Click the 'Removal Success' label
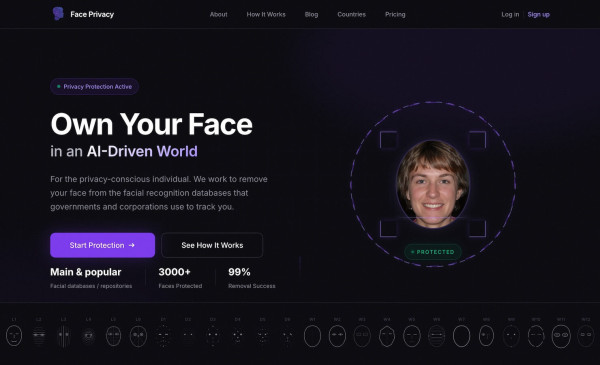Image resolution: width=600 pixels, height=365 pixels. pyautogui.click(x=252, y=286)
